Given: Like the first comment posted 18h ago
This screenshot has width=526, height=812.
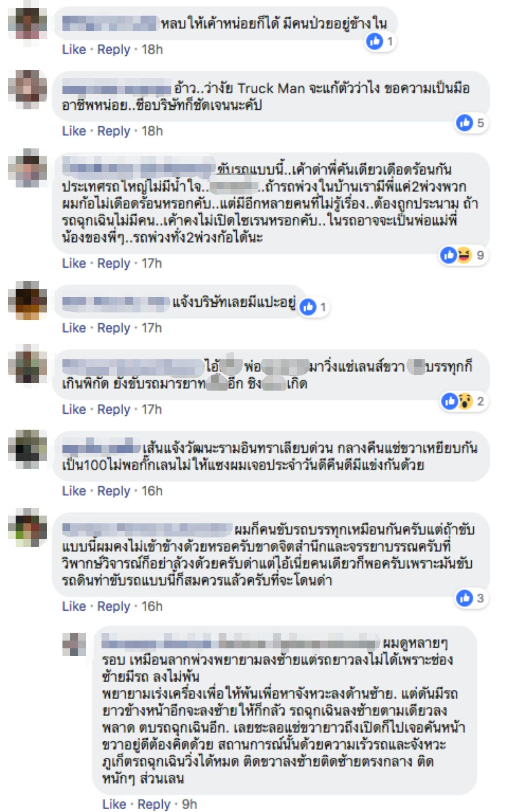Looking at the screenshot, I should [x=74, y=49].
